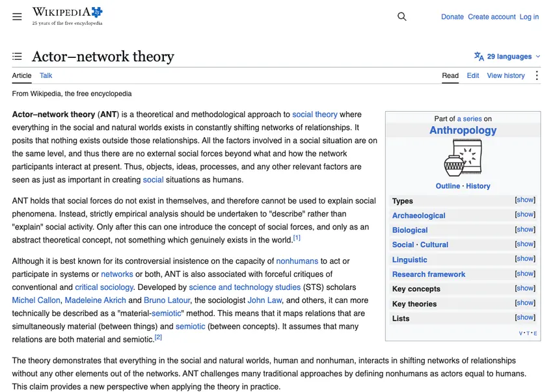553x392 pixels.
Task: Click the Anthropology pottery image
Action: (x=463, y=157)
